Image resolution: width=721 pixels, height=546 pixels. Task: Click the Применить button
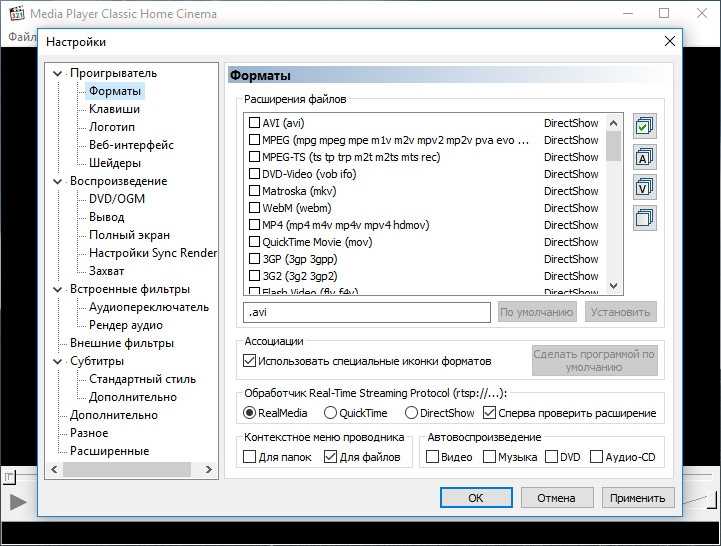[x=637, y=498]
